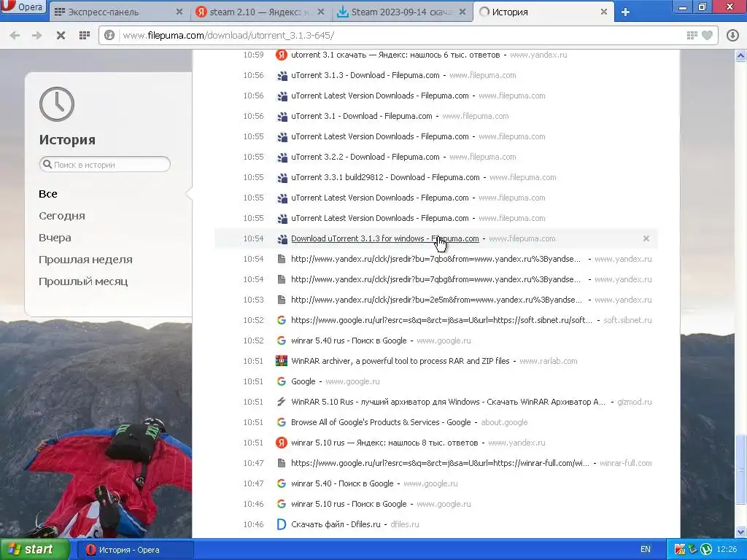Open Browse All of Google's Products entry
Image resolution: width=747 pixels, height=560 pixels.
(x=381, y=423)
